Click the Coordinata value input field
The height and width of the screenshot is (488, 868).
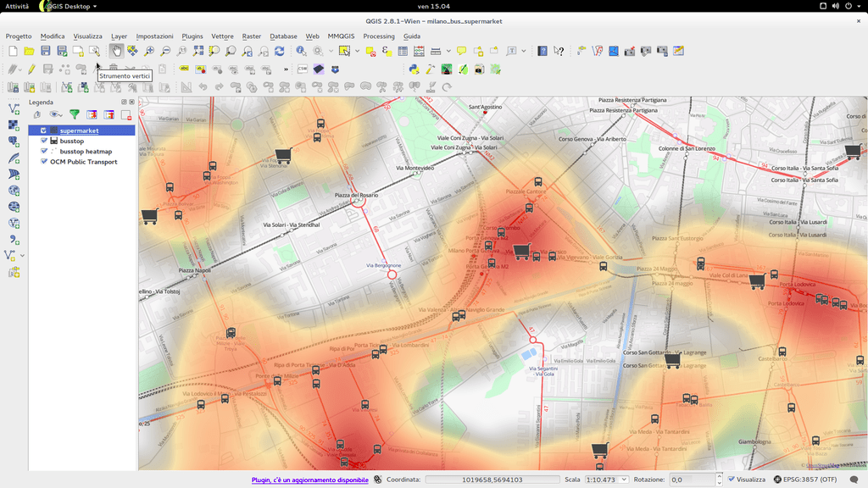coord(492,480)
